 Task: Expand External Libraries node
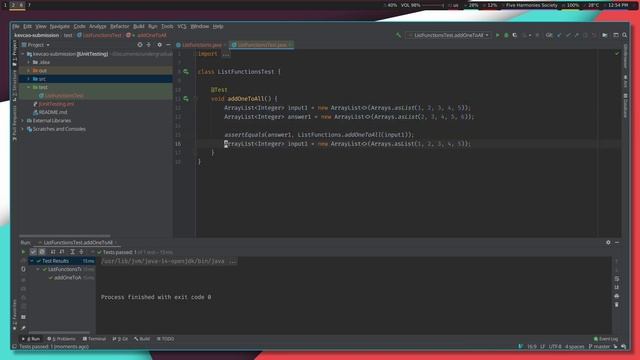(x=23, y=121)
